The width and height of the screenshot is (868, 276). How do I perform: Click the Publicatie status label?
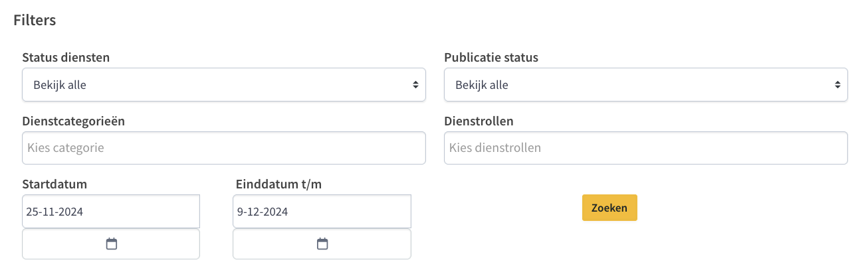(491, 58)
